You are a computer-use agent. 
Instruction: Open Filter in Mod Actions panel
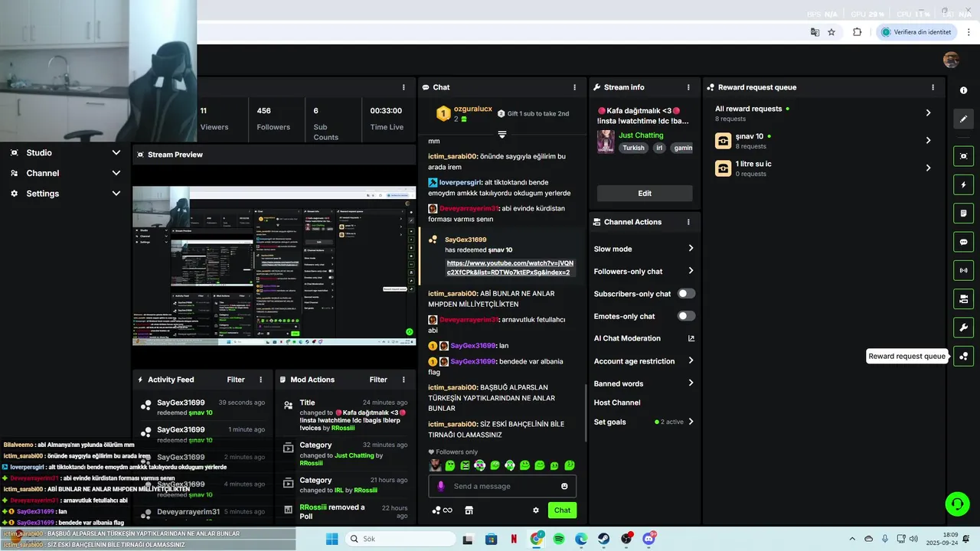[x=378, y=380]
